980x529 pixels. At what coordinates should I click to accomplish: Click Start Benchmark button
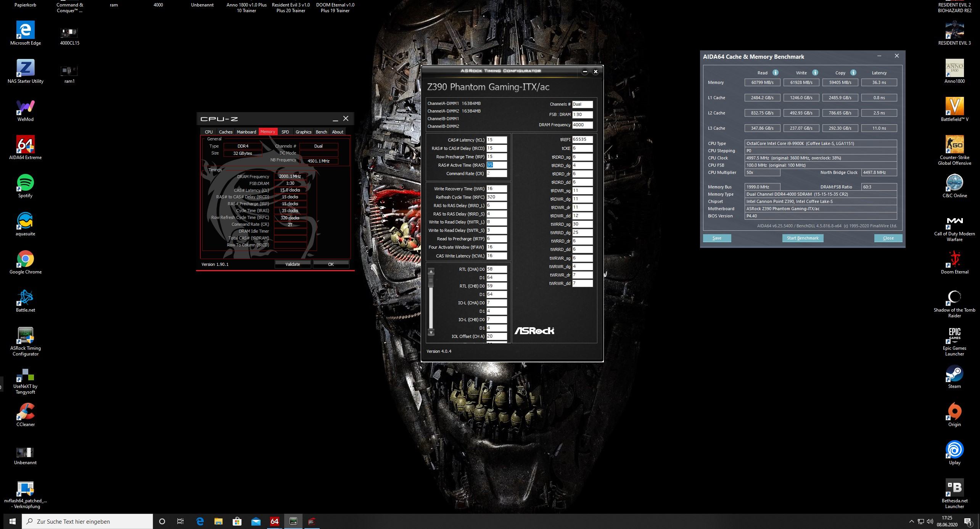(803, 238)
